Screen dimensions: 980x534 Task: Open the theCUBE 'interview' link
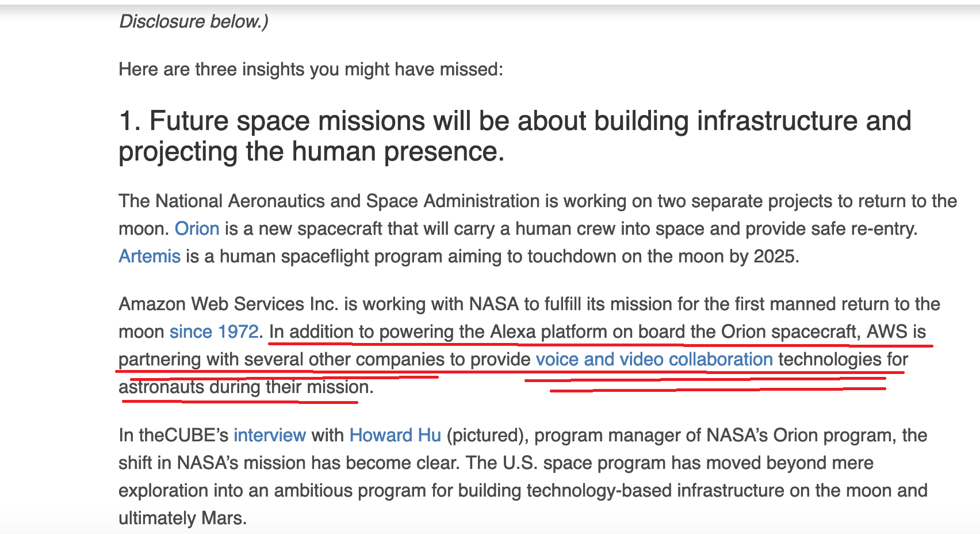pos(270,435)
